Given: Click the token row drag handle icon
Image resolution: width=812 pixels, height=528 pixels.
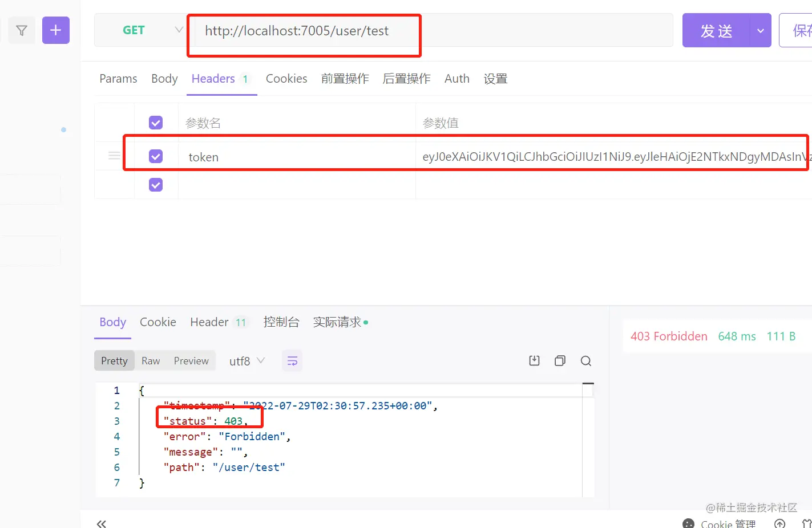Looking at the screenshot, I should click(x=114, y=156).
